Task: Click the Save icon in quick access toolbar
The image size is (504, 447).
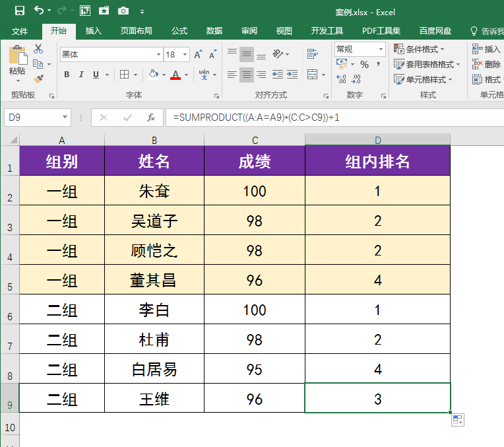Action: pos(20,11)
